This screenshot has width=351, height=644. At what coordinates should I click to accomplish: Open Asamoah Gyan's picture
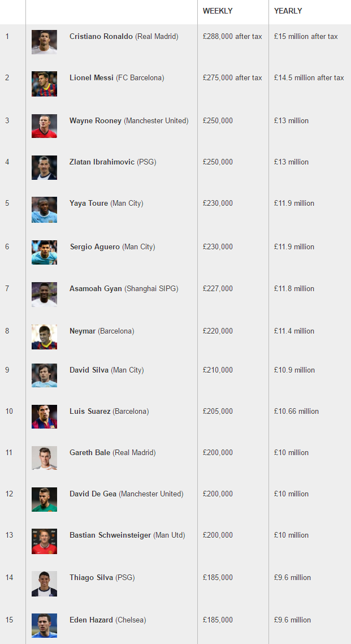[x=44, y=294]
